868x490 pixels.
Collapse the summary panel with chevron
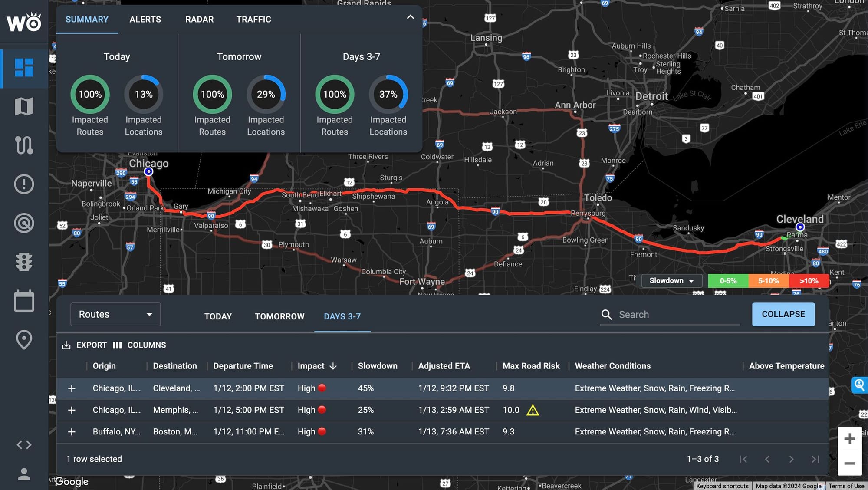(410, 17)
